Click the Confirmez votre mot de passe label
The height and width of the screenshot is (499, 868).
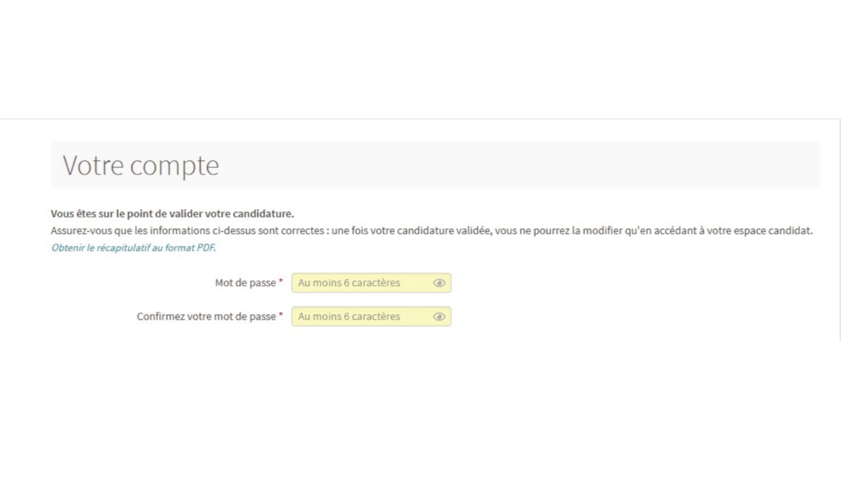(x=206, y=317)
